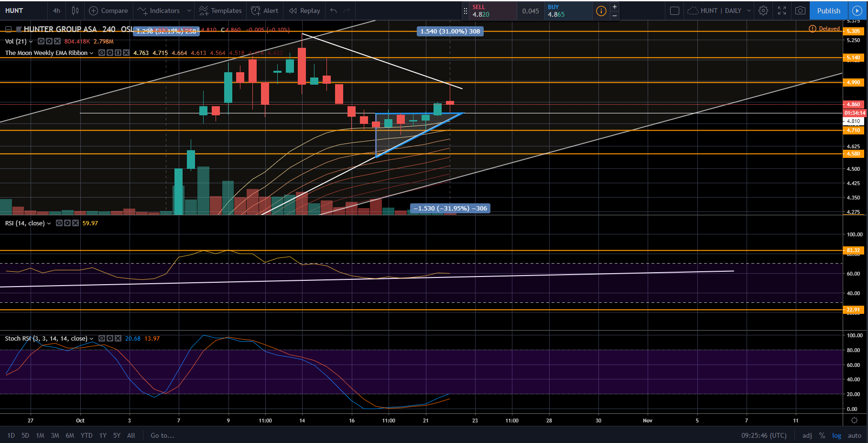Click the play button beside Publish
Image resolution: width=868 pixels, height=443 pixels.
[x=857, y=11]
